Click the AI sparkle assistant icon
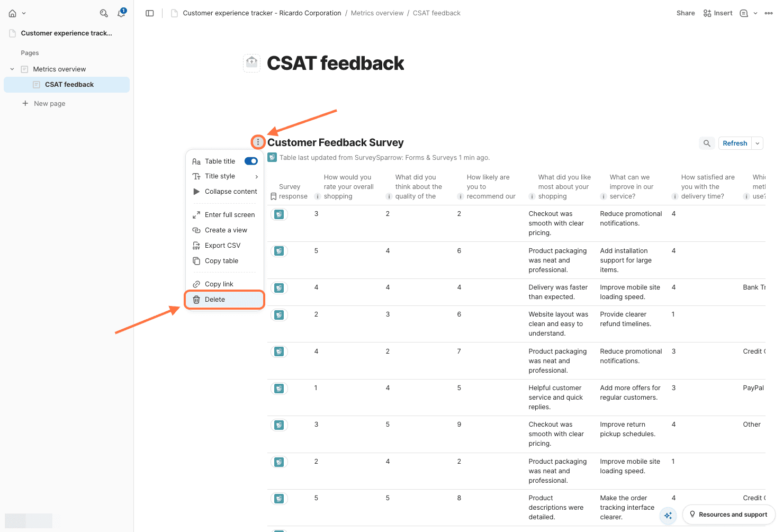The image size is (783, 532). pos(668,515)
